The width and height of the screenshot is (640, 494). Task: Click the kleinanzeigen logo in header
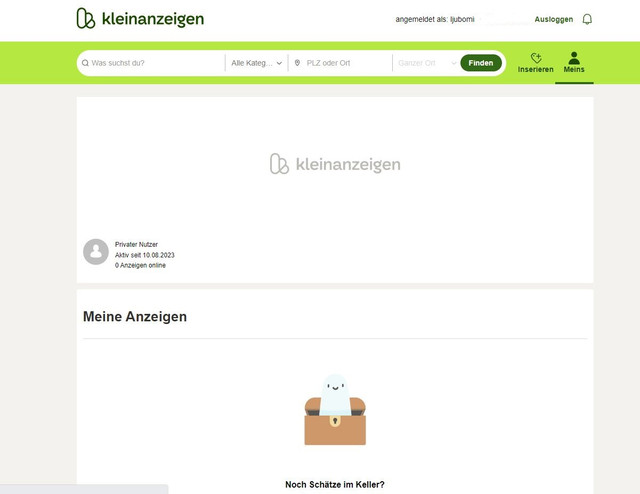(x=140, y=18)
